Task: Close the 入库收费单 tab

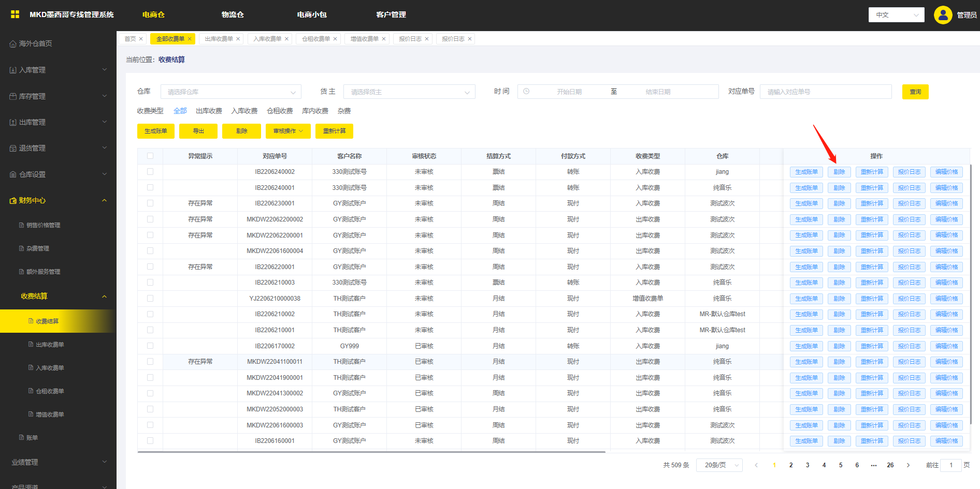Action: point(286,39)
